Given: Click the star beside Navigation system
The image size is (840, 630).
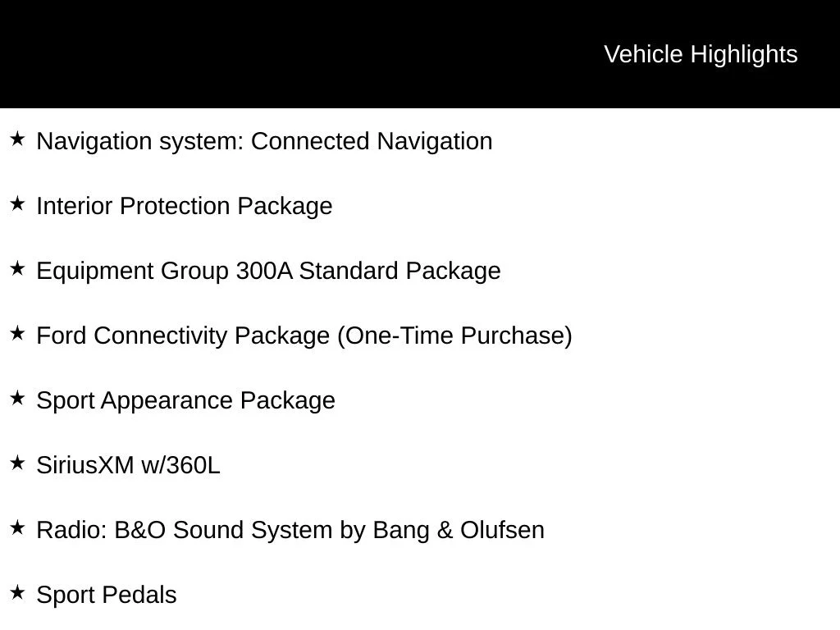Looking at the screenshot, I should pos(18,139).
